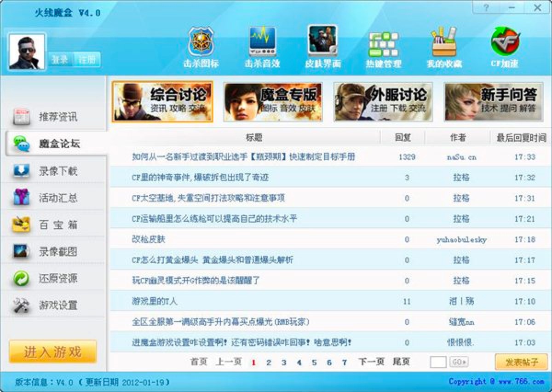Open the 综合讨论 forum banner
This screenshot has width=552, height=392.
point(162,102)
